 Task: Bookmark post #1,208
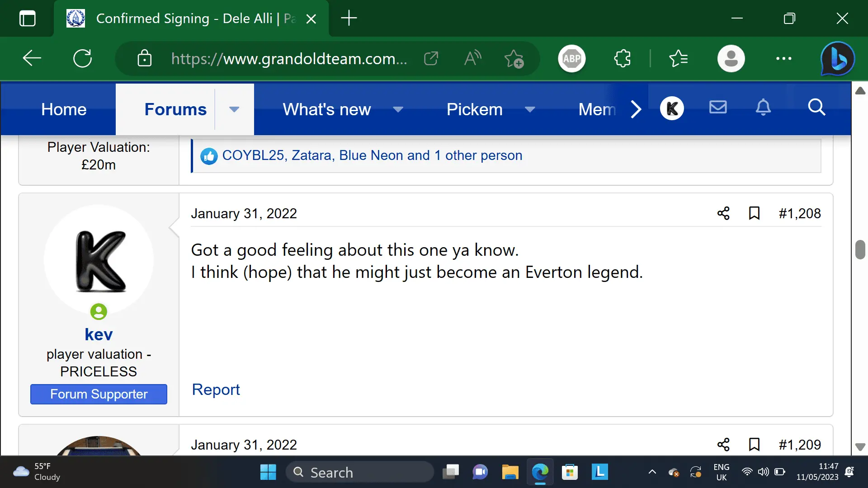(754, 213)
